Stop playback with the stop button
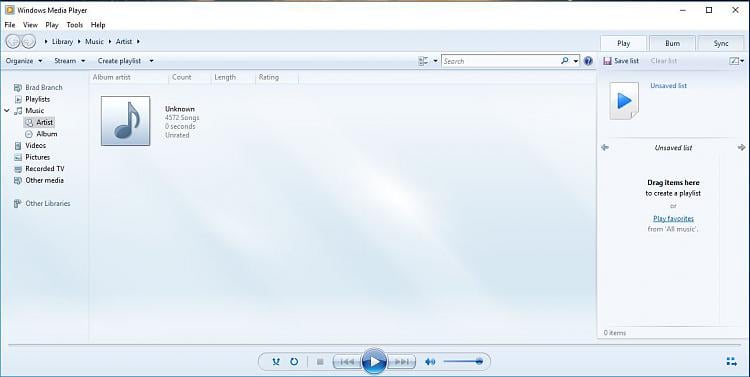 [x=320, y=362]
